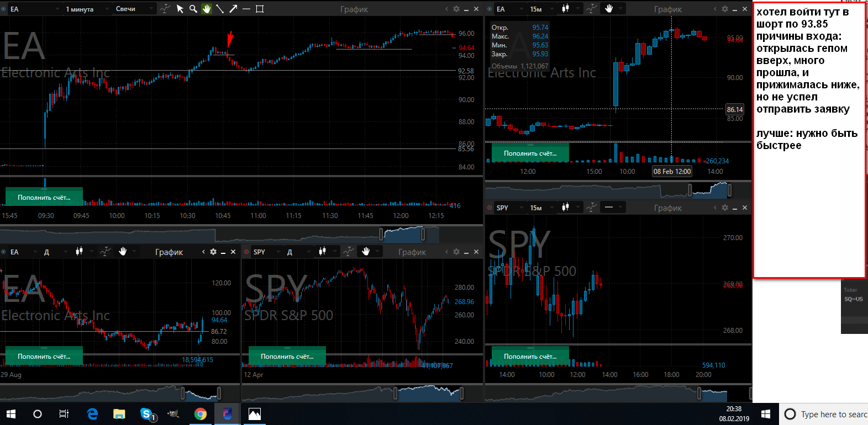Select the horizontal line drawing tool
Image resolution: width=868 pixels, height=425 pixels.
click(x=246, y=9)
